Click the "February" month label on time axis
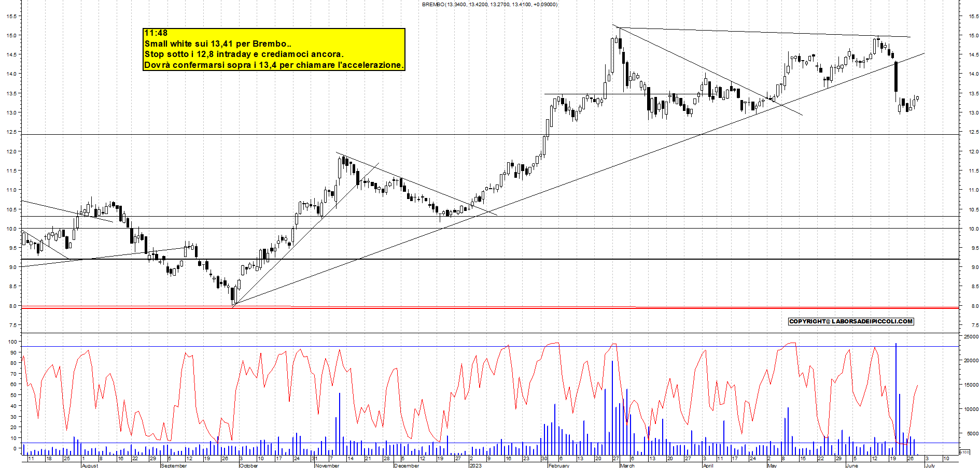 (559, 465)
